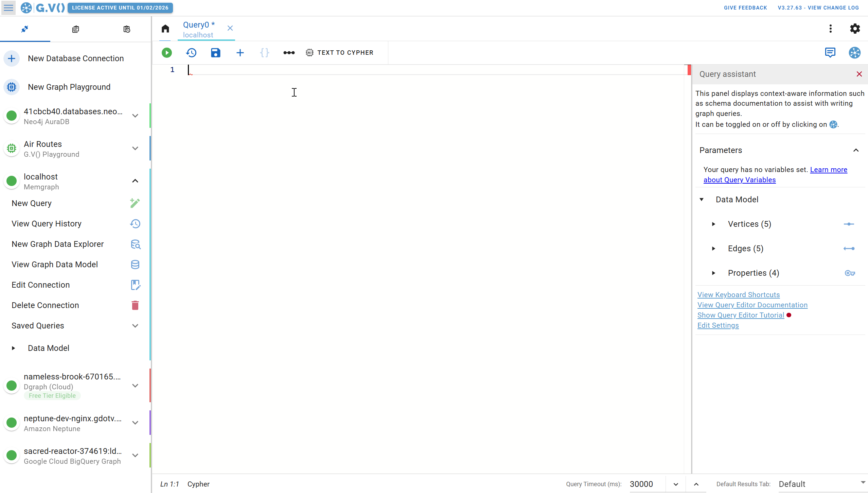This screenshot has height=493, width=868.
Task: Save the query with floppy disk icon
Action: [215, 53]
